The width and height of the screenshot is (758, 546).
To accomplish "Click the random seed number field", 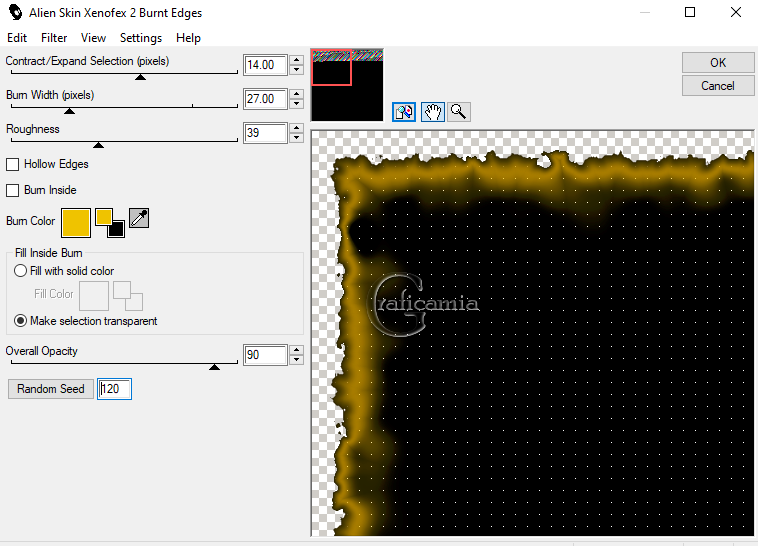I will pos(115,389).
